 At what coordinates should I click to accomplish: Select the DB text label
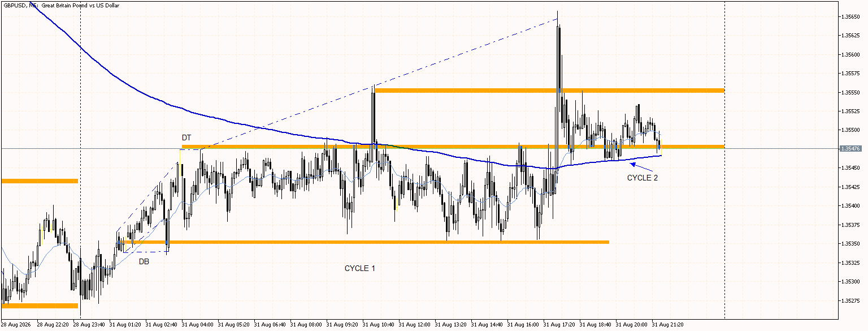[144, 261]
